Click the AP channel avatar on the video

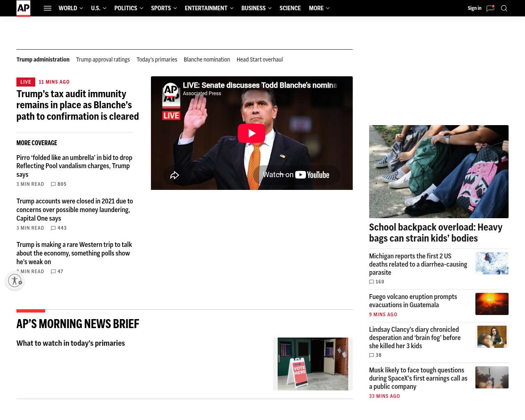[171, 89]
